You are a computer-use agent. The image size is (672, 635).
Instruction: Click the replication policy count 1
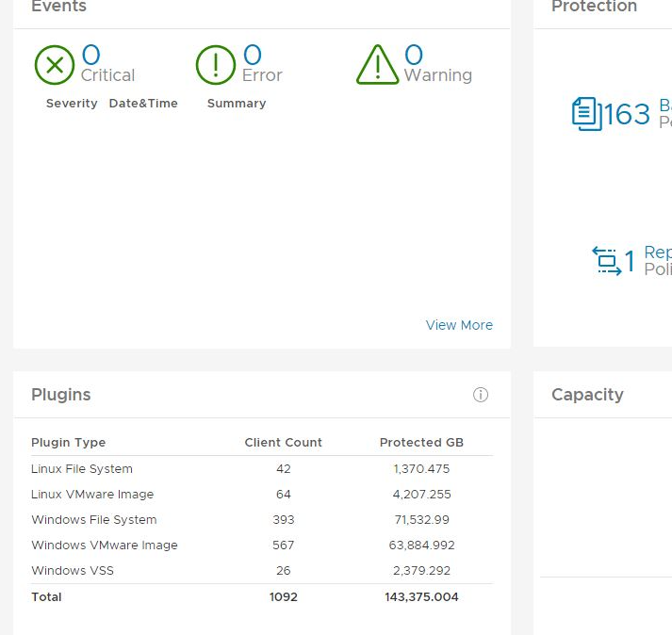pos(631,261)
